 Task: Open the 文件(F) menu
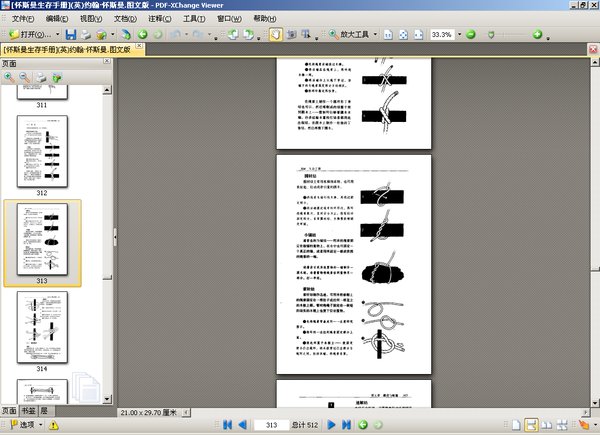(25, 18)
